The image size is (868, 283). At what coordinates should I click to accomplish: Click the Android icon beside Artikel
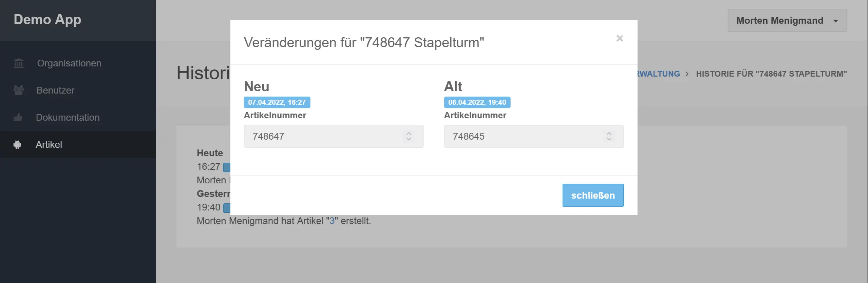tap(17, 145)
